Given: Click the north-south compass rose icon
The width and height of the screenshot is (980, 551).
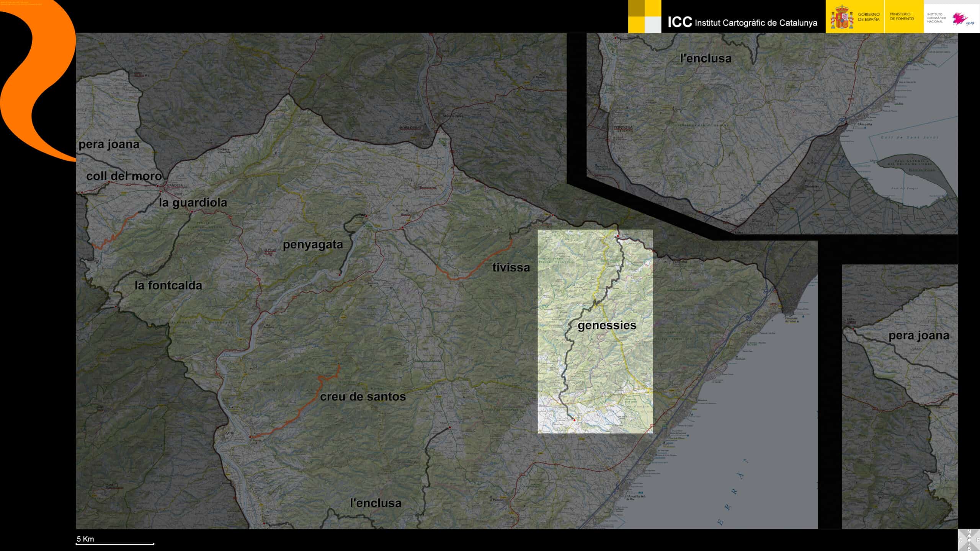Looking at the screenshot, I should point(969,540).
